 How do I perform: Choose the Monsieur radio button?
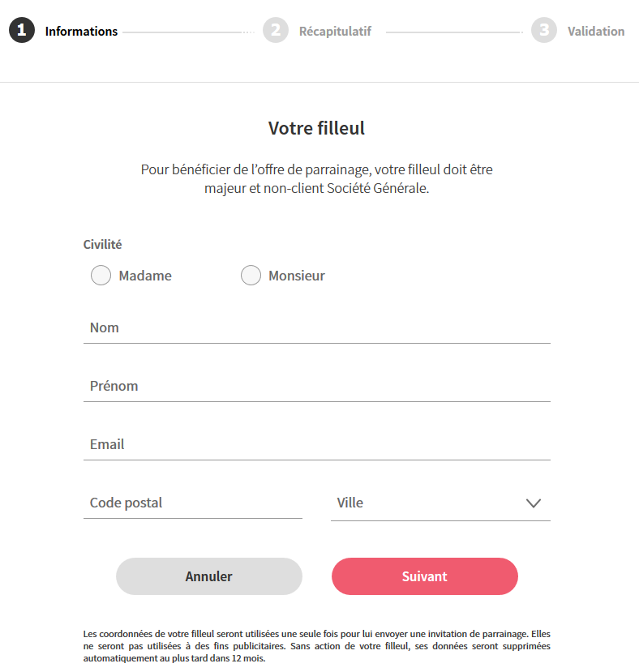[251, 276]
